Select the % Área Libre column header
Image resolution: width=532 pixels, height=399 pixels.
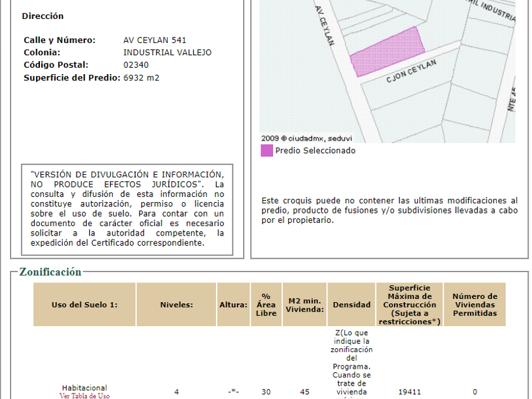[266, 305]
